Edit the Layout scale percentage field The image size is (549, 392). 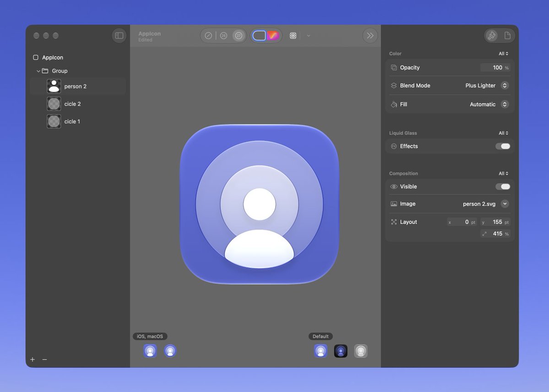(495, 234)
